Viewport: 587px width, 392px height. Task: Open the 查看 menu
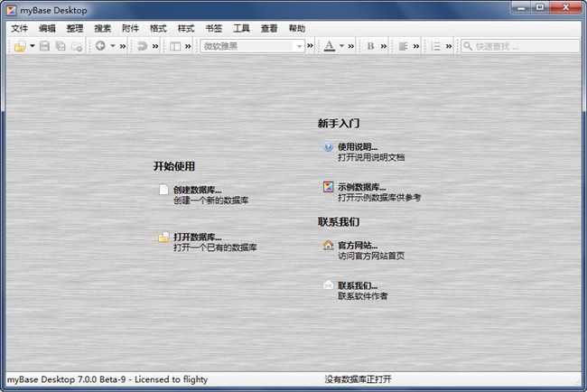point(269,29)
